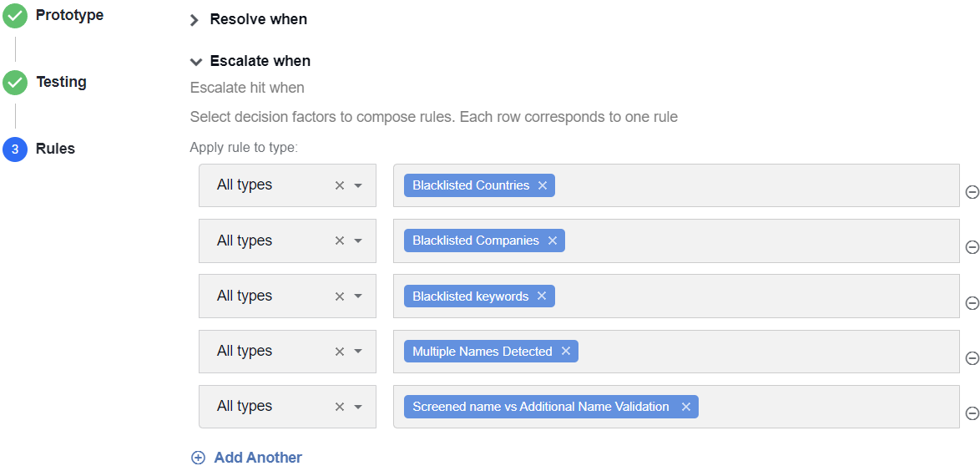The image size is (980, 466).
Task: Delete the Blacklisted keywords tag
Action: click(542, 296)
